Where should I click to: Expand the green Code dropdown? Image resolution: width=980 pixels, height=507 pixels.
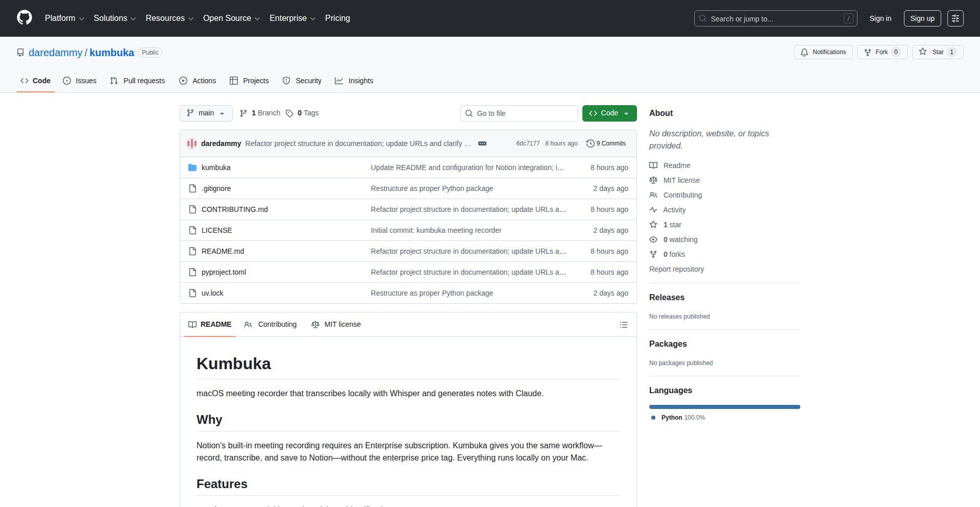pyautogui.click(x=609, y=113)
